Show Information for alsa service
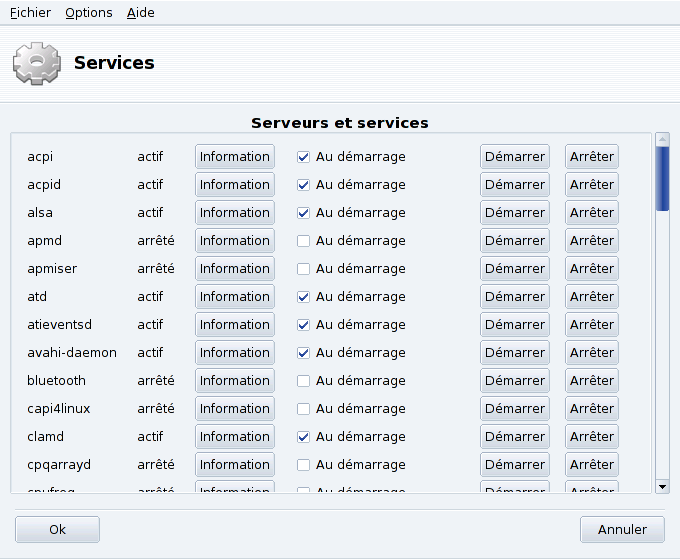 pyautogui.click(x=235, y=213)
